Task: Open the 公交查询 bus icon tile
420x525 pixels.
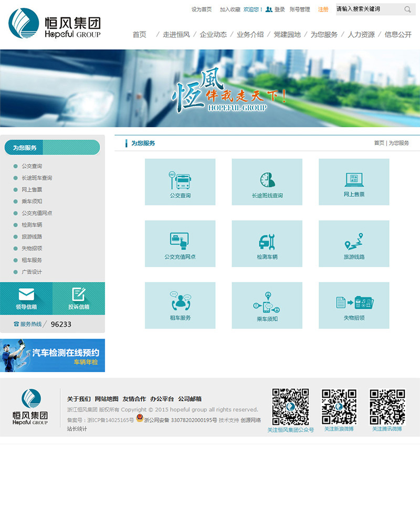Action: (180, 182)
